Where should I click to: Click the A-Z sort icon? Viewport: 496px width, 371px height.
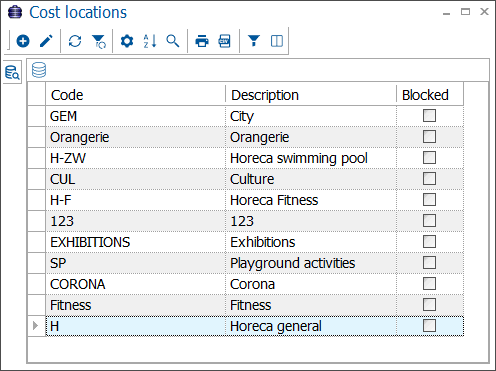pyautogui.click(x=150, y=41)
